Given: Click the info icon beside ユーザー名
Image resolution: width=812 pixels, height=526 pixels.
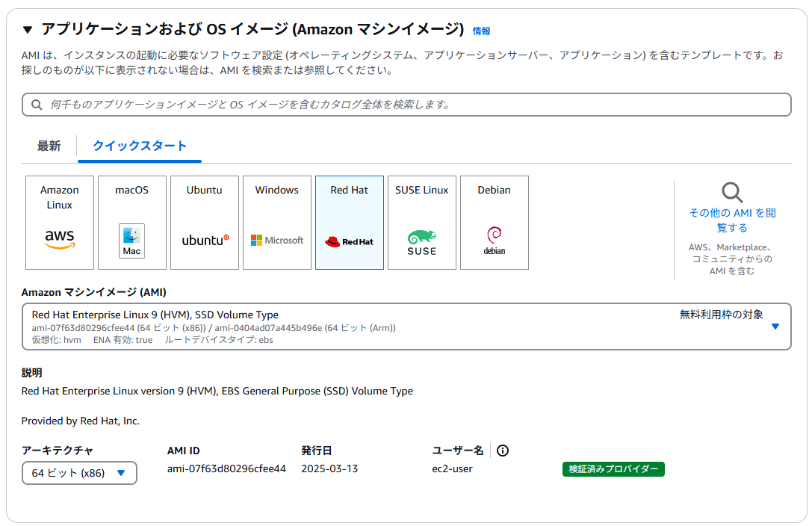Looking at the screenshot, I should (x=502, y=451).
